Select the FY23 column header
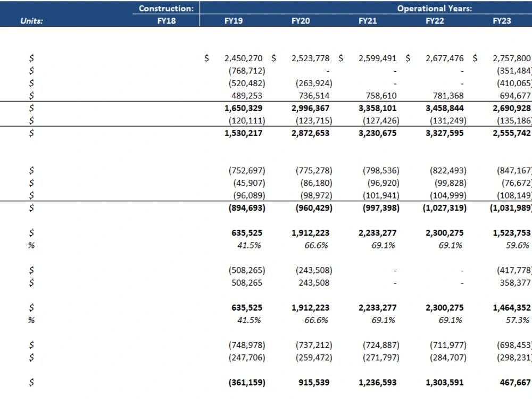 (502, 21)
